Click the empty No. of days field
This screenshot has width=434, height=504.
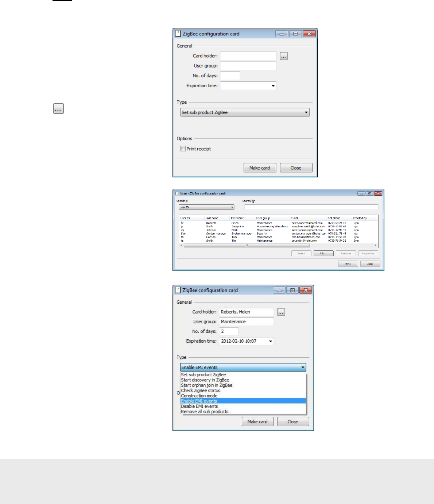[230, 76]
